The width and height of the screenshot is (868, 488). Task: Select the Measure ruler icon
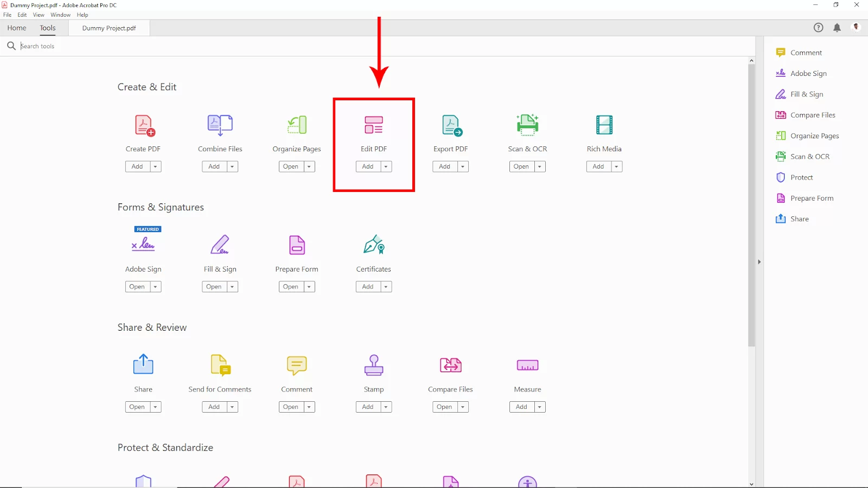pos(527,365)
